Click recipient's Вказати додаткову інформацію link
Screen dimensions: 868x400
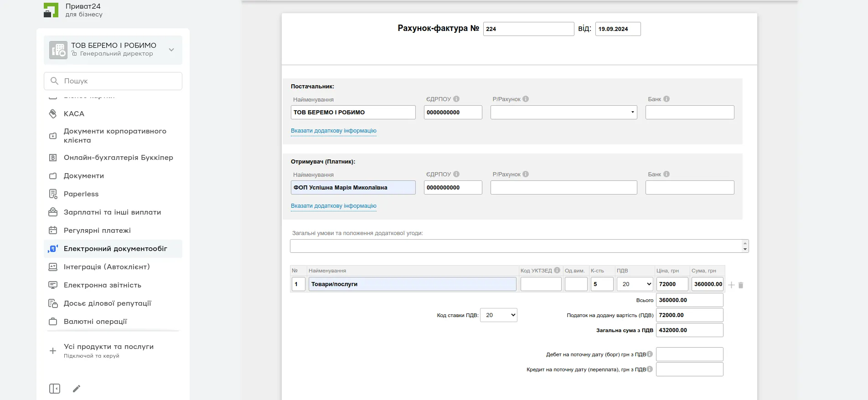333,206
